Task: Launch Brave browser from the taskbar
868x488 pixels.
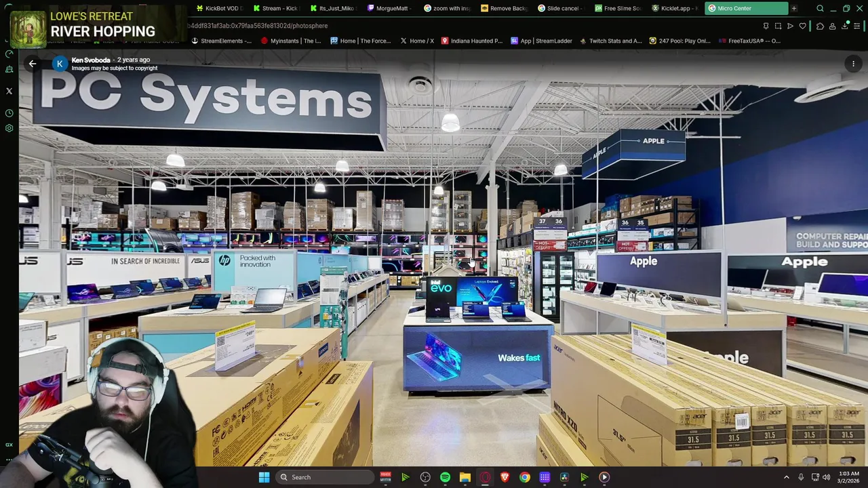Action: point(505,477)
